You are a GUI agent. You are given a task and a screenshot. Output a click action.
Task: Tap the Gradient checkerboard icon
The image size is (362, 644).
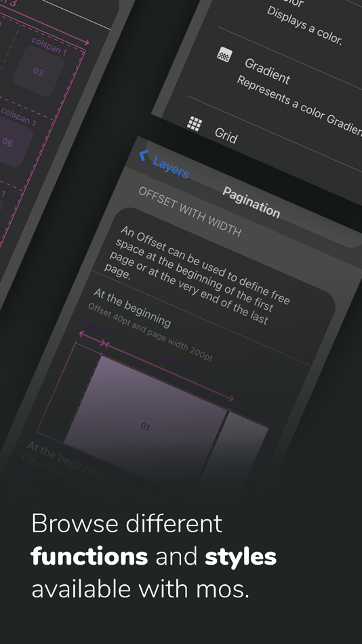[x=224, y=55]
